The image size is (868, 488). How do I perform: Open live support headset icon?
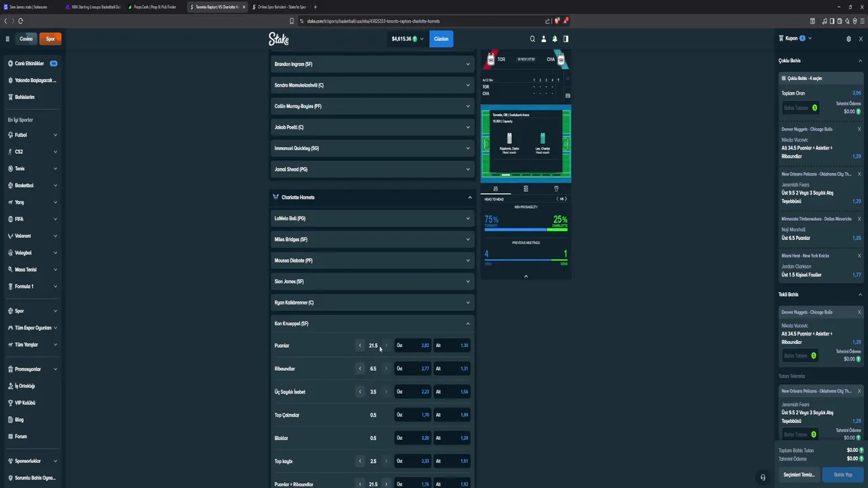pyautogui.click(x=763, y=477)
